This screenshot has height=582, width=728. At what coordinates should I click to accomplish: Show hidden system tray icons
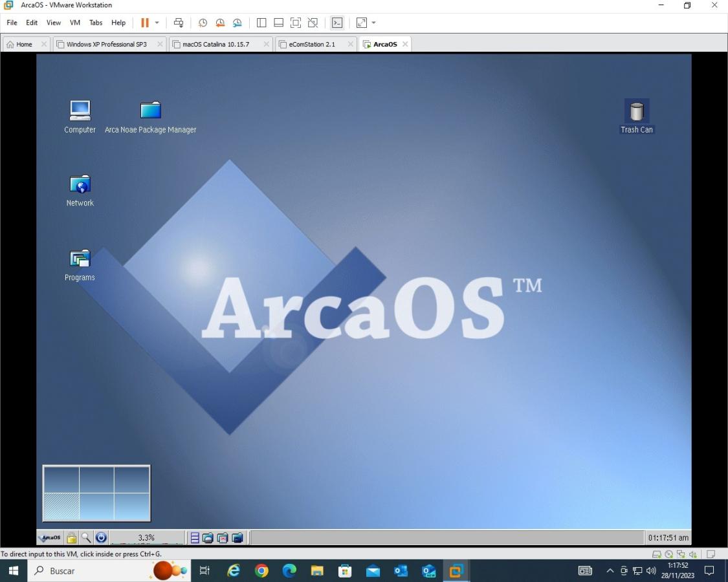tap(610, 571)
